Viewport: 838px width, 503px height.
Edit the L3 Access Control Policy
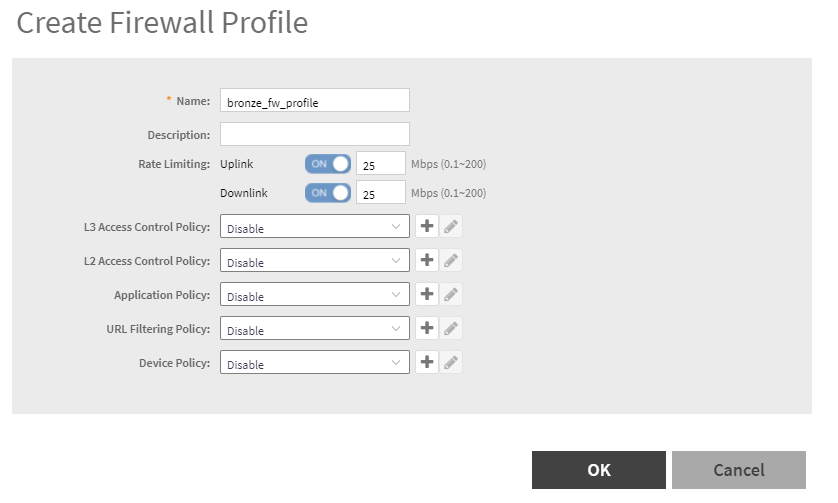click(451, 227)
